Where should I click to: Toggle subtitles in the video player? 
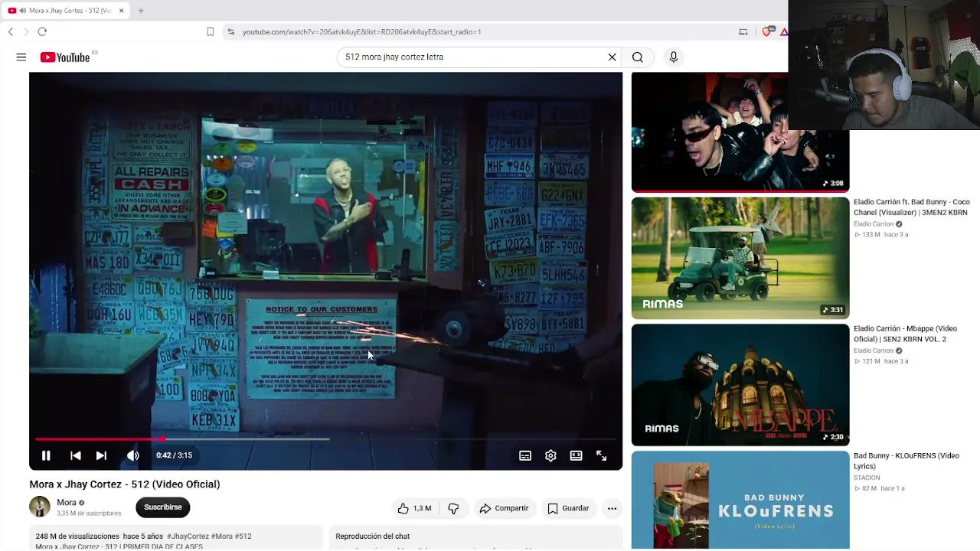click(525, 455)
